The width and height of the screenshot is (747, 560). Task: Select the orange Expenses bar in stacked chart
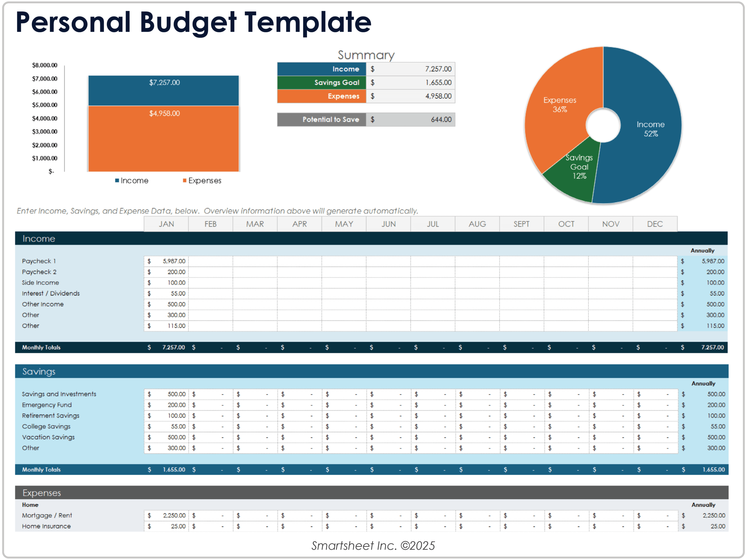[163, 139]
